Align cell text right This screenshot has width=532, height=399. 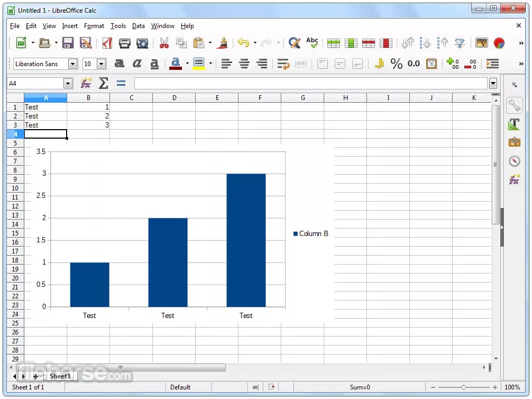click(262, 64)
